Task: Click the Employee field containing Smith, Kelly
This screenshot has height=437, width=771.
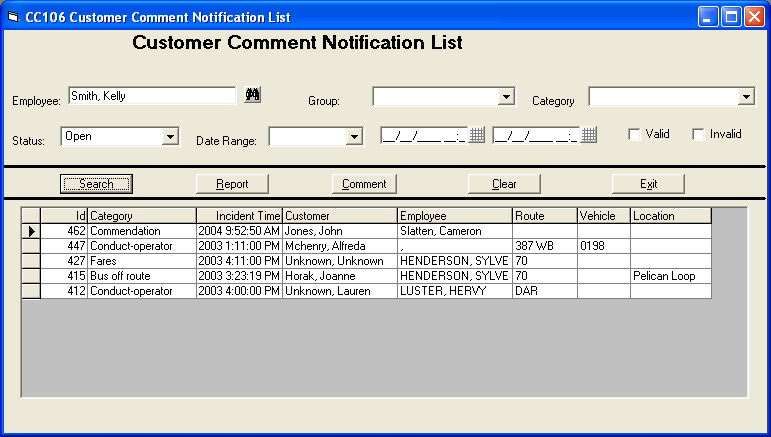Action: [x=151, y=96]
